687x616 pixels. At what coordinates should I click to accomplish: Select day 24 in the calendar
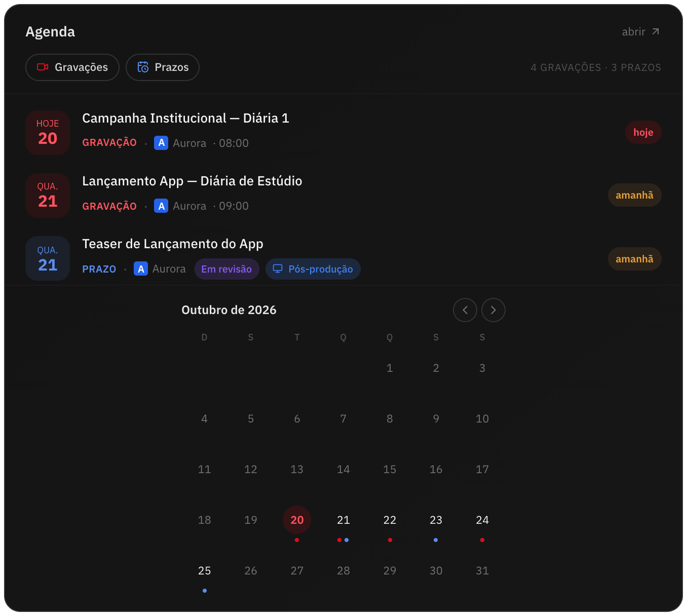point(482,520)
